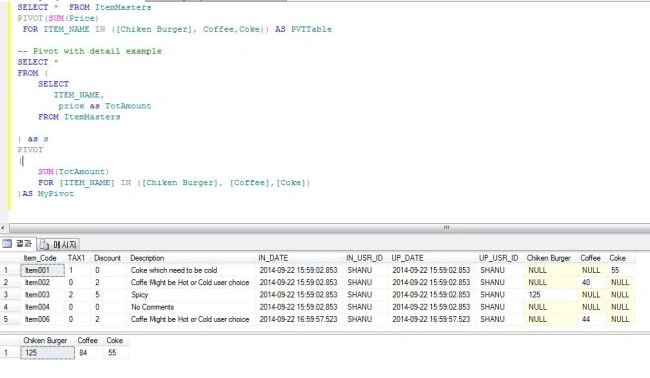Click the Item003 cell
Screen dimensions: 650x378
click(43, 295)
